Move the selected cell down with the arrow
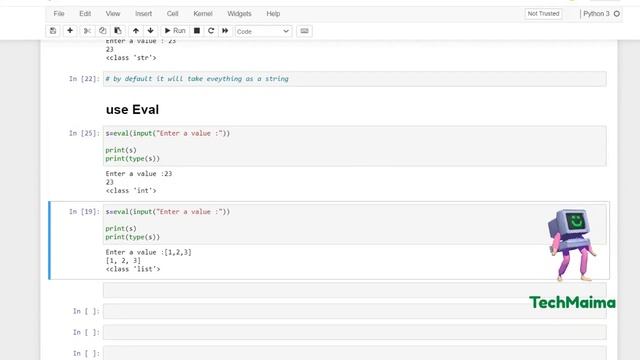 click(x=151, y=31)
